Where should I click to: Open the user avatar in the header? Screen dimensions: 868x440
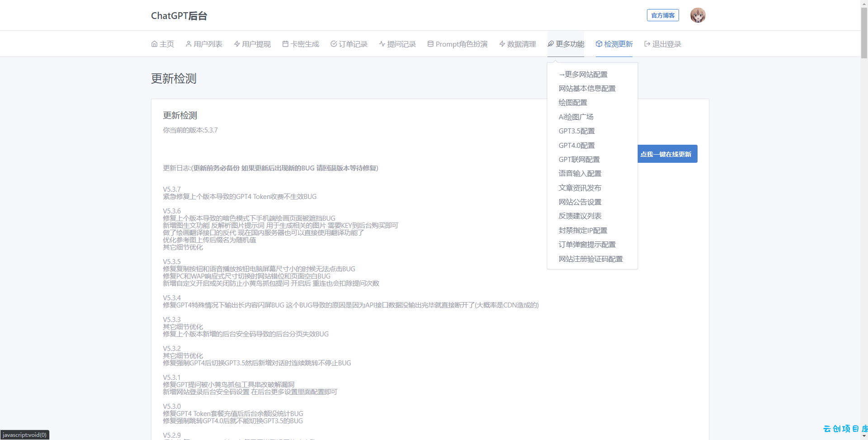(698, 15)
